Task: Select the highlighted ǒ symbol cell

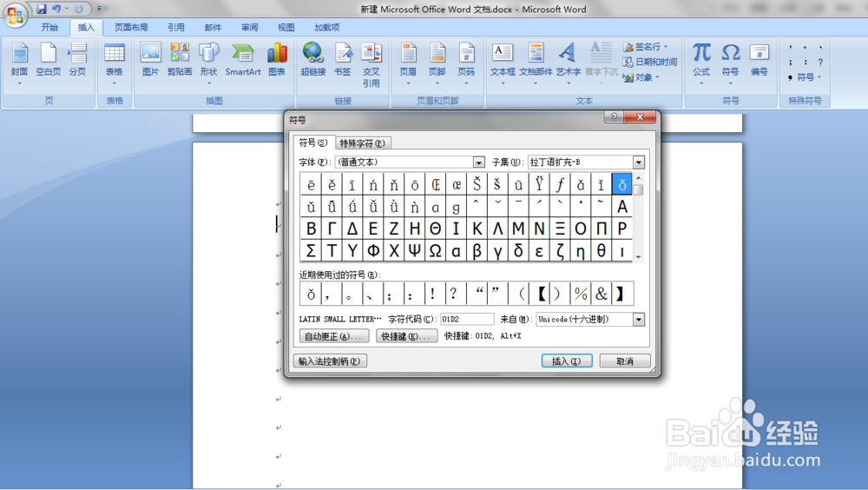Action: pos(622,184)
